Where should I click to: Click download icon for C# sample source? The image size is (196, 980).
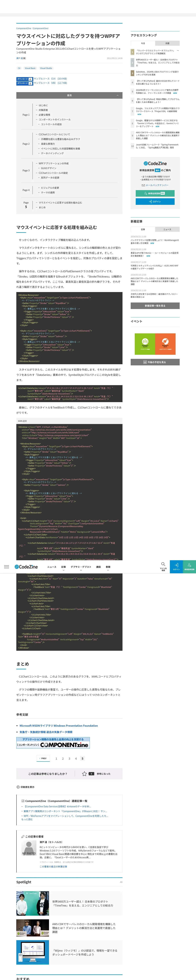tap(30, 79)
